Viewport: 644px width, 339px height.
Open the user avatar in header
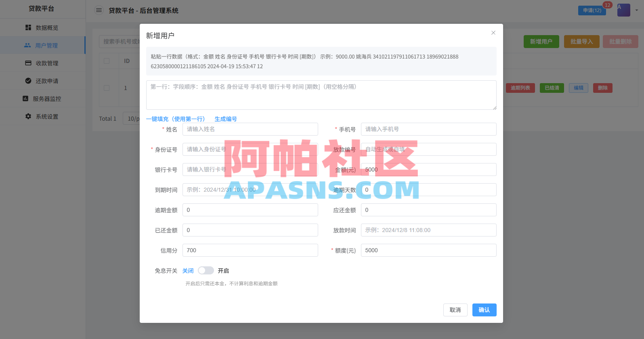624,10
